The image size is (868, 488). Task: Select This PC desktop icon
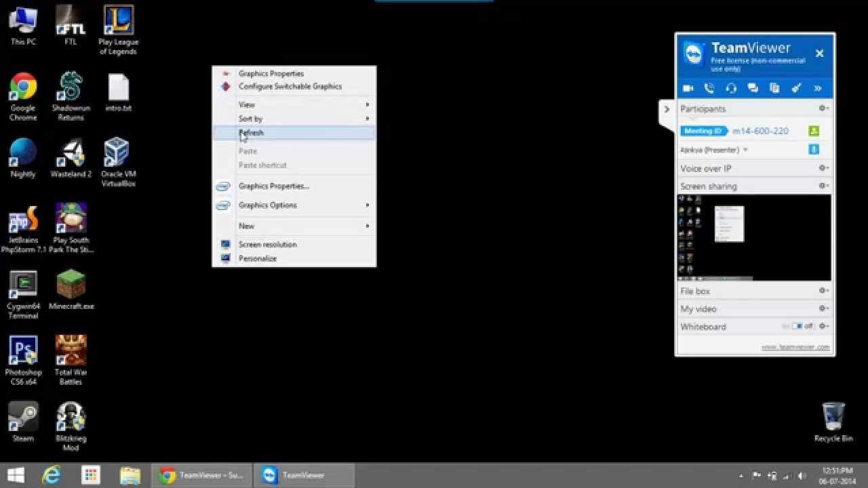[x=23, y=26]
